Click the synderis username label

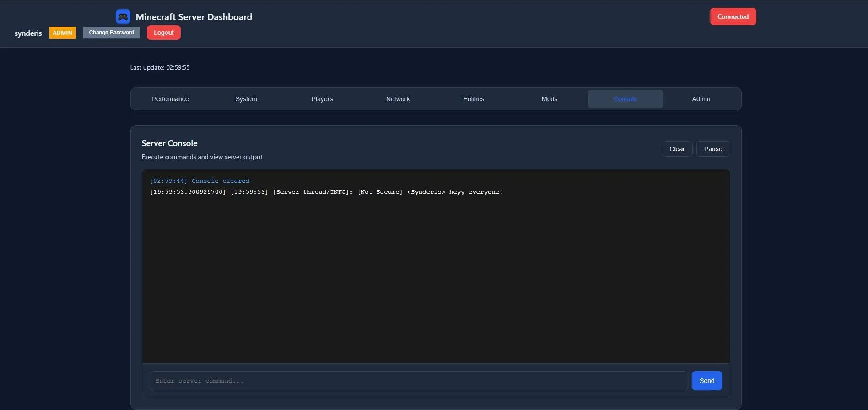[28, 33]
